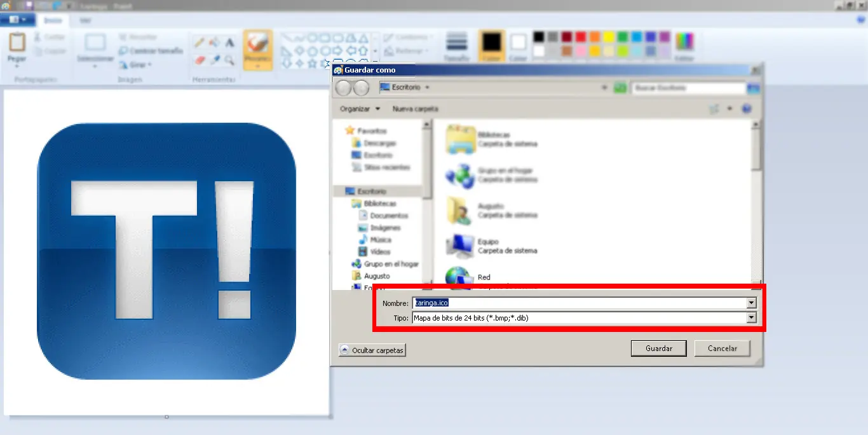
Task: Open the Paint application menu button
Action: [x=17, y=20]
